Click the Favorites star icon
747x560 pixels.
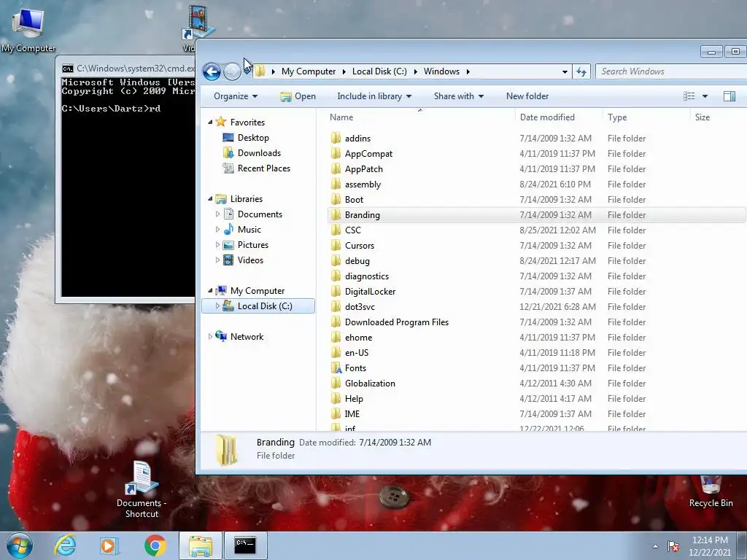pos(220,122)
